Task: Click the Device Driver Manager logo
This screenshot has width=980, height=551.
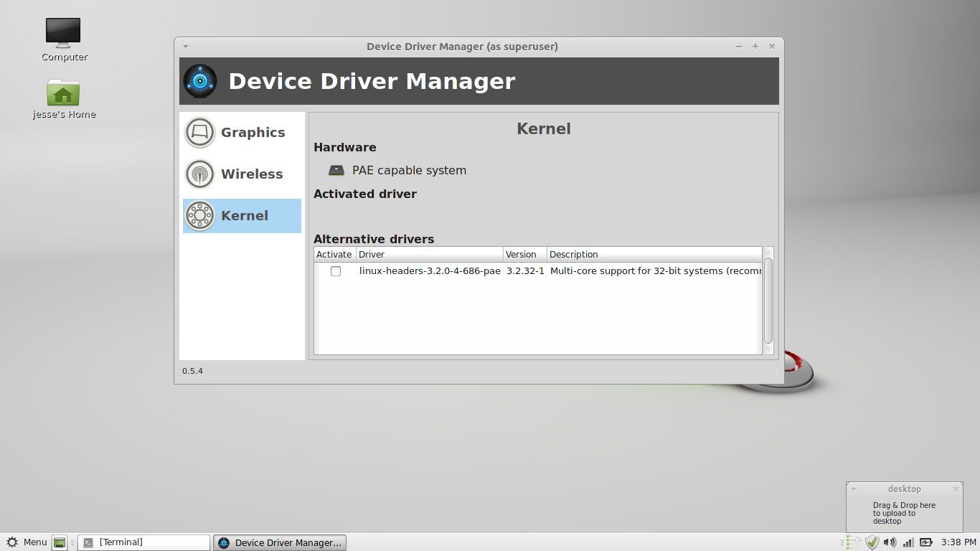Action: click(x=200, y=81)
